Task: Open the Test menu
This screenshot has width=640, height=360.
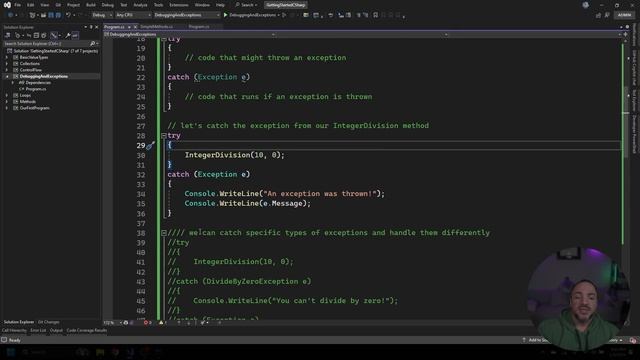Action: [124, 5]
